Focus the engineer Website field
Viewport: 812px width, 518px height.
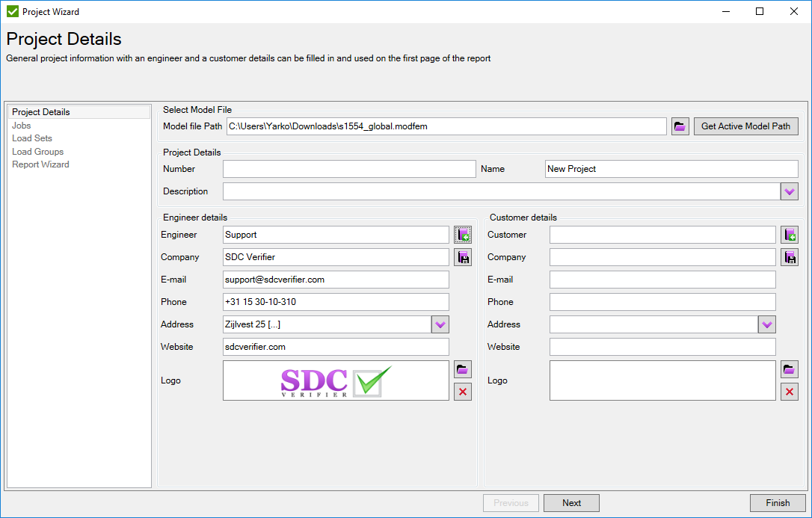coord(336,348)
